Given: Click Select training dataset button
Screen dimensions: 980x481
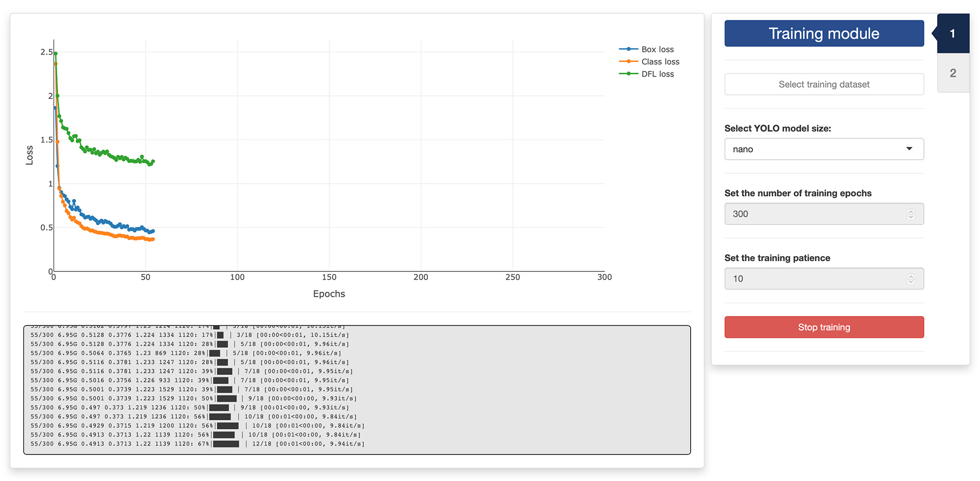Looking at the screenshot, I should (x=824, y=84).
